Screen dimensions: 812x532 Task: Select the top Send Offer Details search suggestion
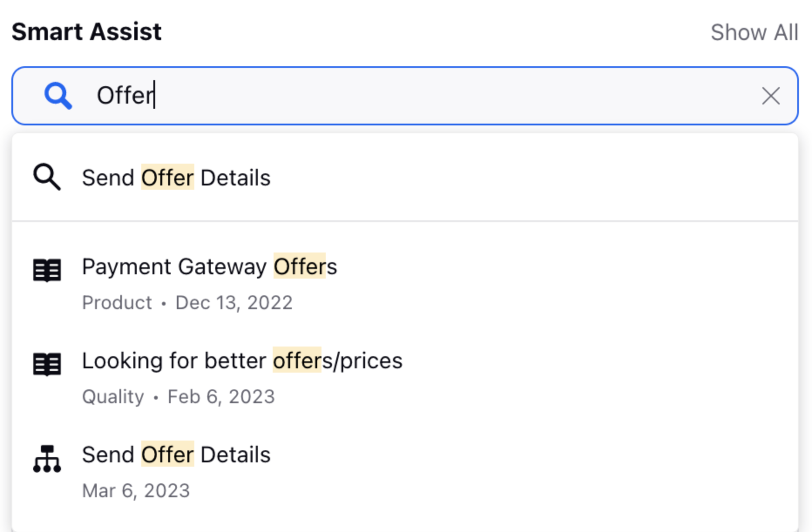coord(176,178)
